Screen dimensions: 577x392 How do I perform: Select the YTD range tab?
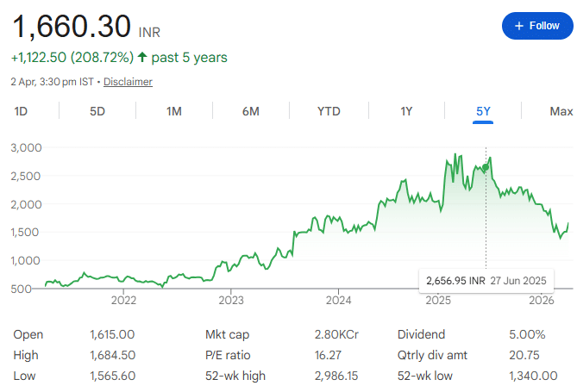coord(329,111)
